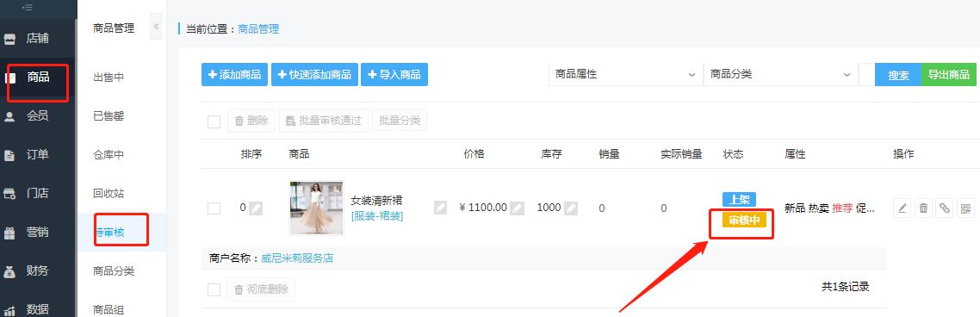
Task: Click the 上架 status badge
Action: (740, 200)
